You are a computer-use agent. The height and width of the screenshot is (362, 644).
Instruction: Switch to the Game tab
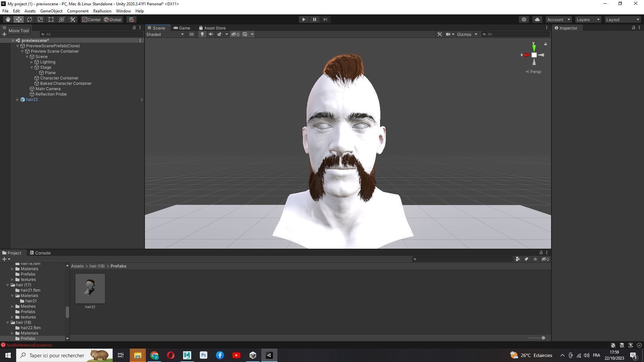[182, 28]
